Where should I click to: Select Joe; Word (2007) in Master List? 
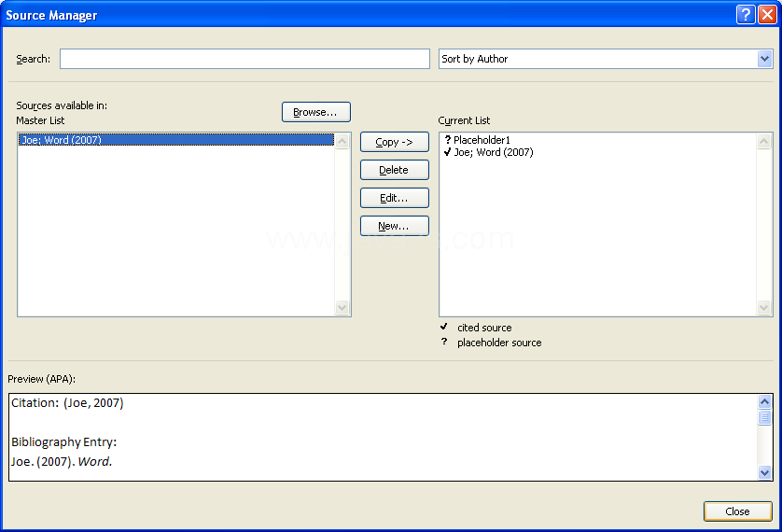(x=176, y=140)
